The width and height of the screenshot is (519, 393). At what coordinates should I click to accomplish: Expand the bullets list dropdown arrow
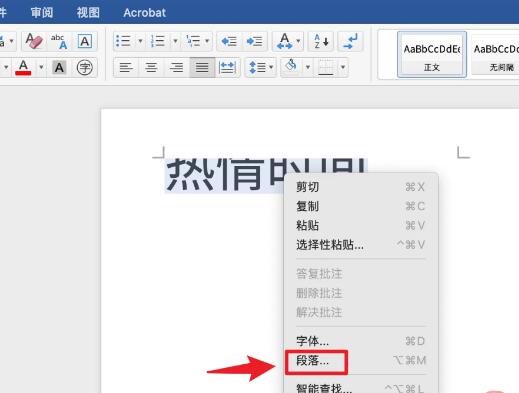[x=140, y=41]
